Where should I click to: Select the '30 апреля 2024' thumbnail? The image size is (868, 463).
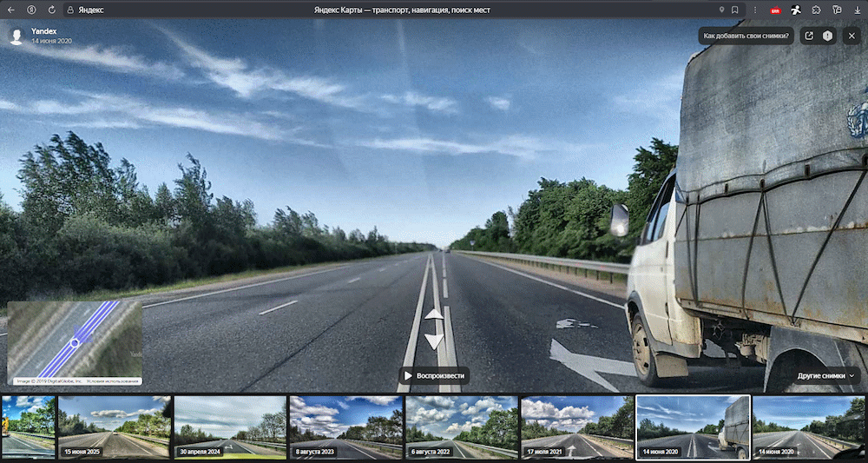pos(230,427)
